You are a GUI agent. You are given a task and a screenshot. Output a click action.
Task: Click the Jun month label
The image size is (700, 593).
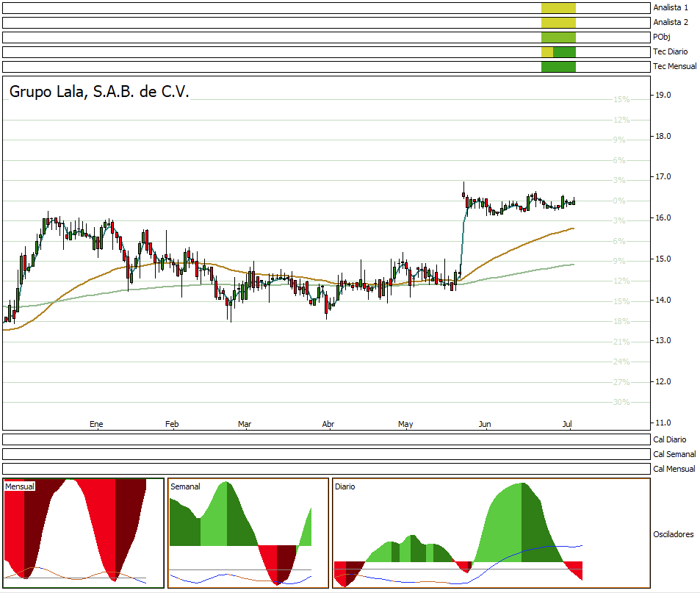click(485, 424)
